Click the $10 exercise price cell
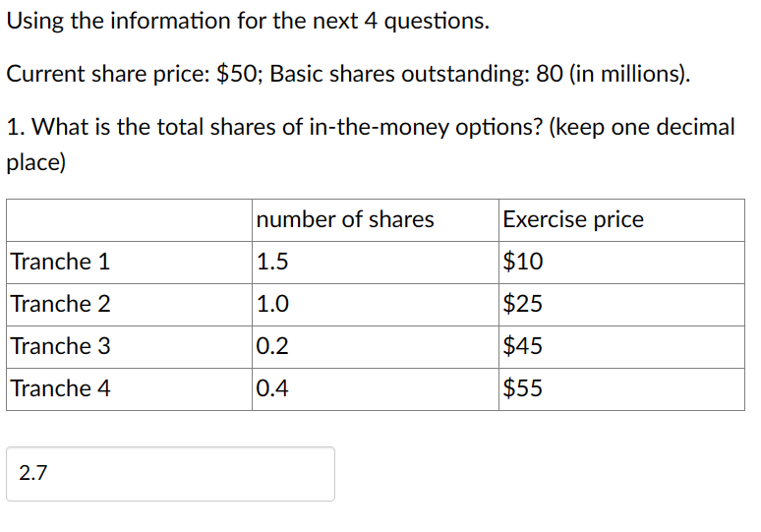Viewport: 761px width, 532px height. pyautogui.click(x=621, y=263)
